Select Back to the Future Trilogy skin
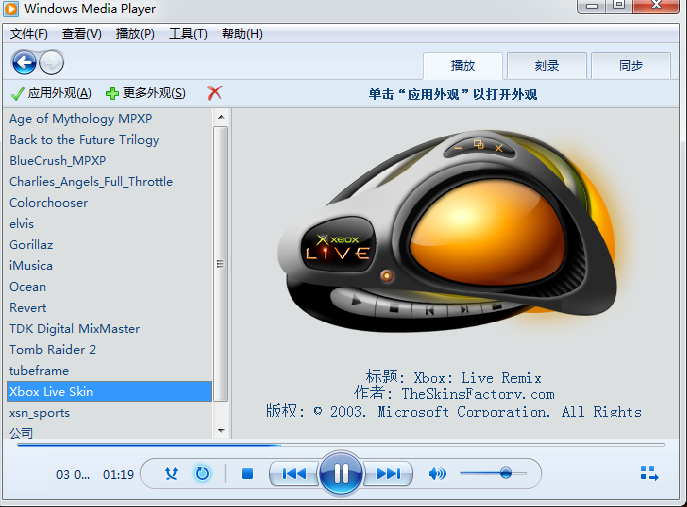This screenshot has width=687, height=507. point(110,140)
